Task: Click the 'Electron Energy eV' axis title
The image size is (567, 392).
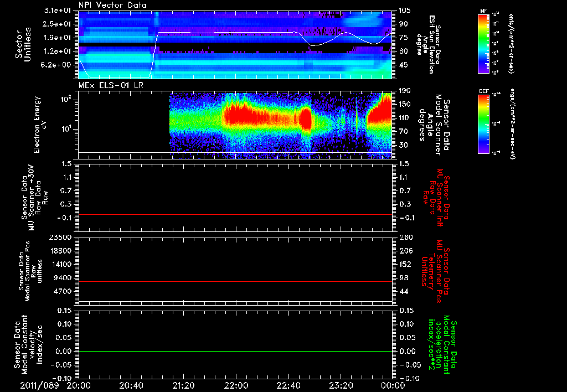Action: (40, 125)
